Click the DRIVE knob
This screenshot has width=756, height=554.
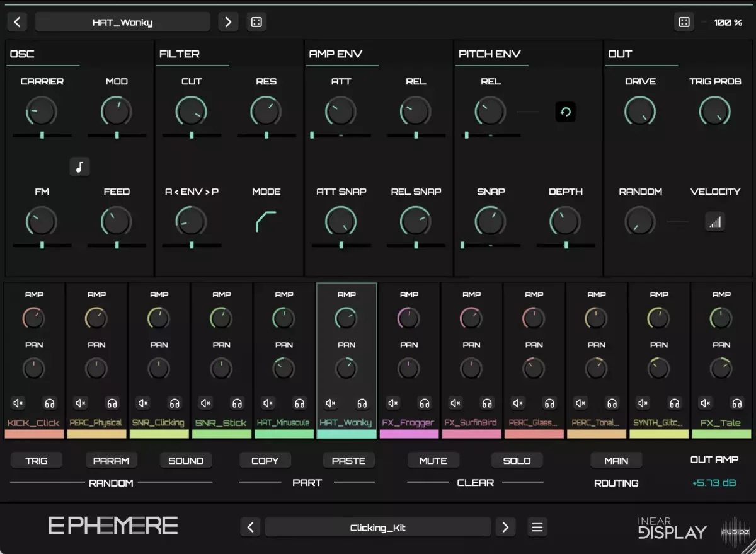pos(640,112)
